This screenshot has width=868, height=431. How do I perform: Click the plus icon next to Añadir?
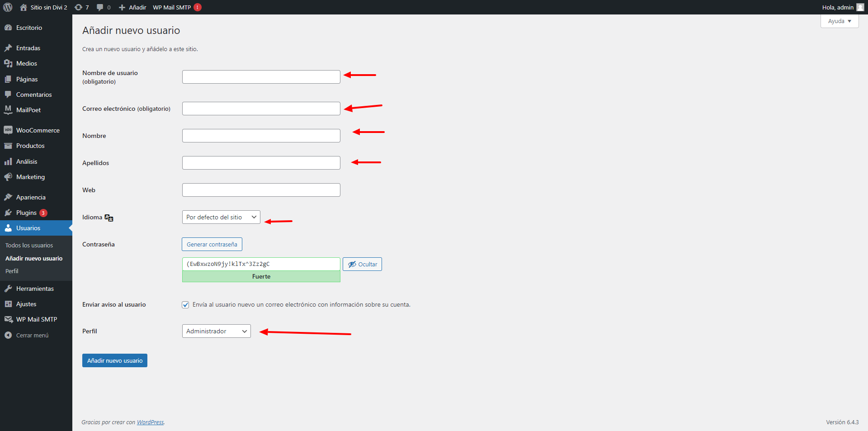(x=122, y=7)
